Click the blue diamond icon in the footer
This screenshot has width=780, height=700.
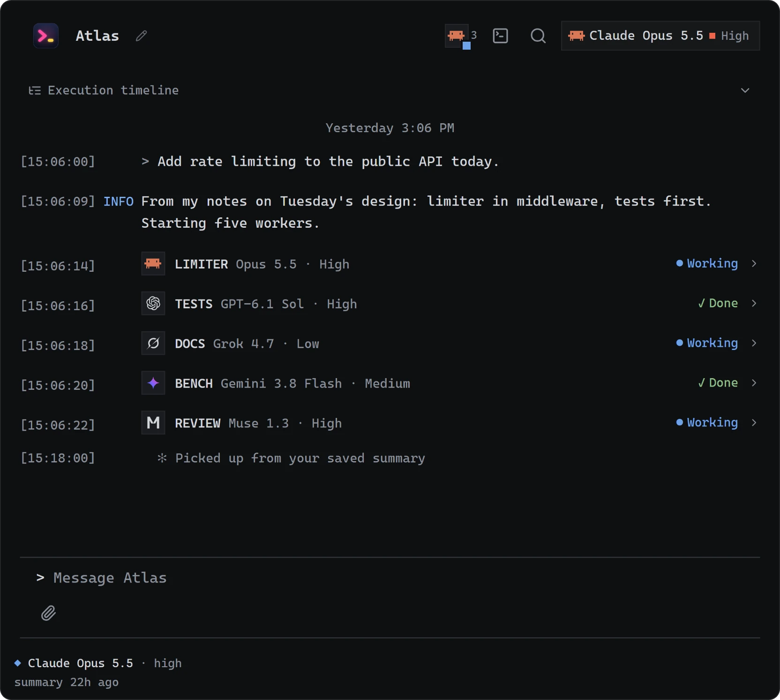[18, 663]
